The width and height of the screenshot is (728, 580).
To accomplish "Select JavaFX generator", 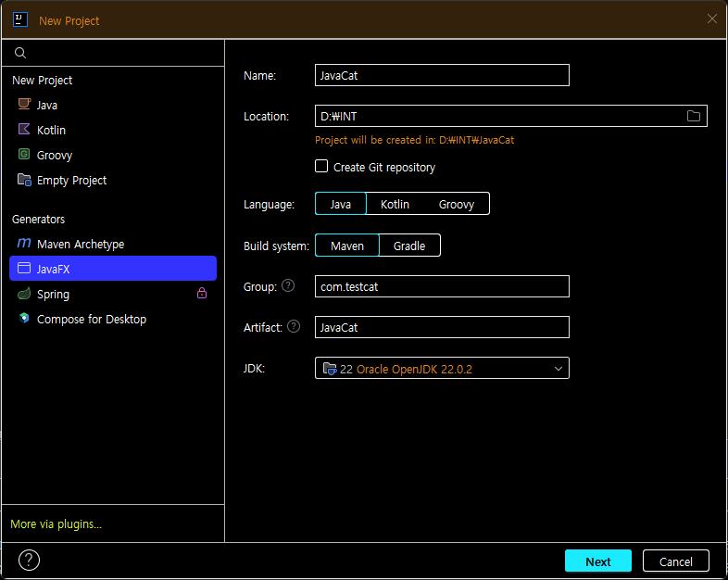I will (x=113, y=269).
